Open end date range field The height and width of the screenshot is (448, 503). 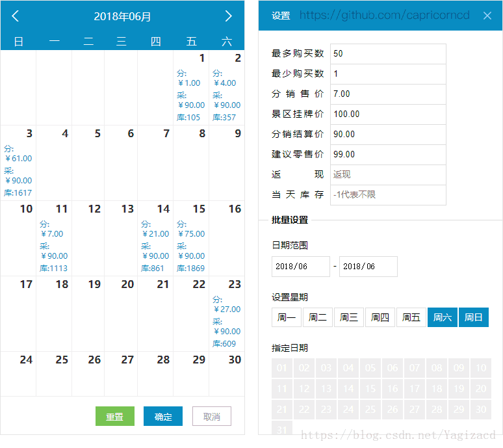click(368, 267)
